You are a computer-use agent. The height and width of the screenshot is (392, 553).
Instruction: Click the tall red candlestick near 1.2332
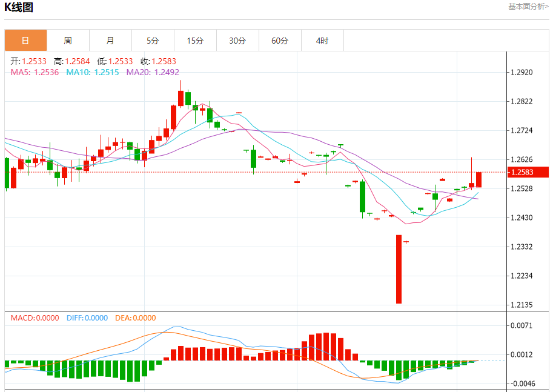(x=399, y=269)
